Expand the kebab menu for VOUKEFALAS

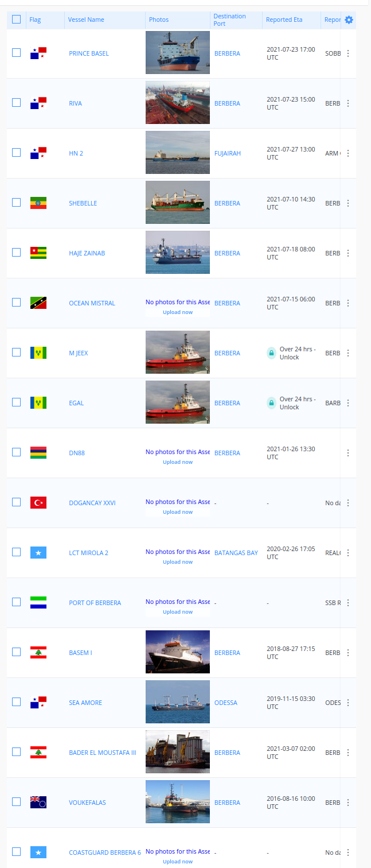[x=348, y=803]
